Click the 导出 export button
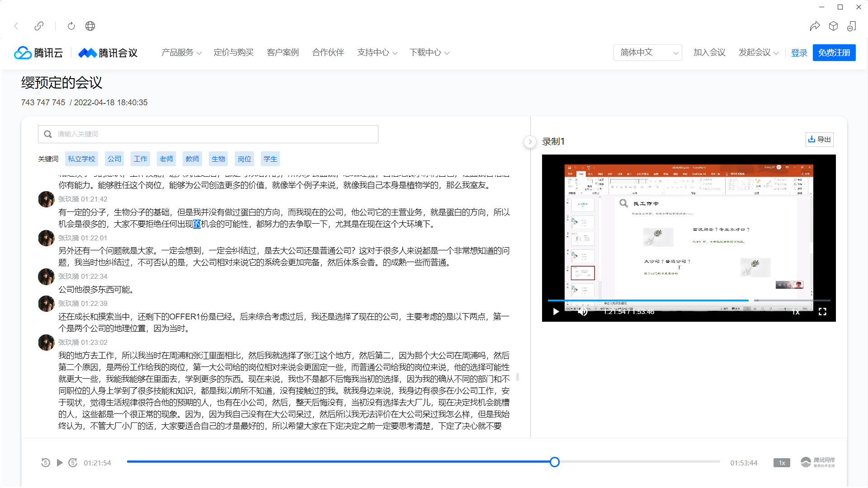This screenshot has width=868, height=488. click(x=819, y=139)
